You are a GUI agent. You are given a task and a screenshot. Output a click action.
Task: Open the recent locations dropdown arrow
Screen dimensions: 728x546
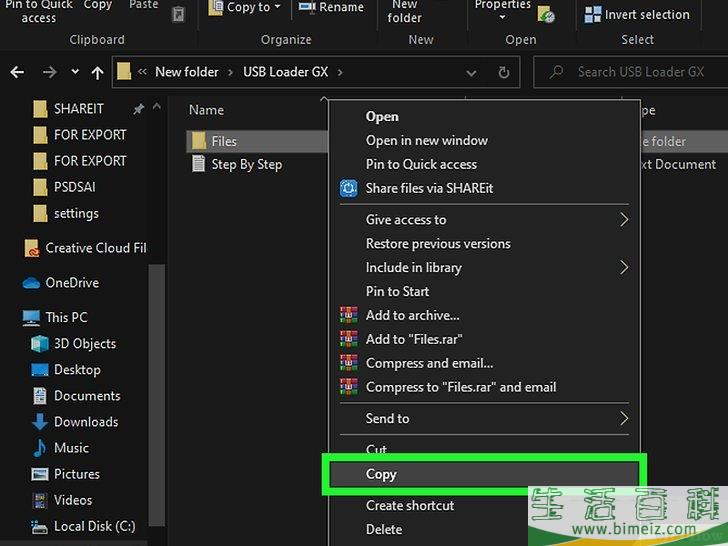(x=75, y=72)
